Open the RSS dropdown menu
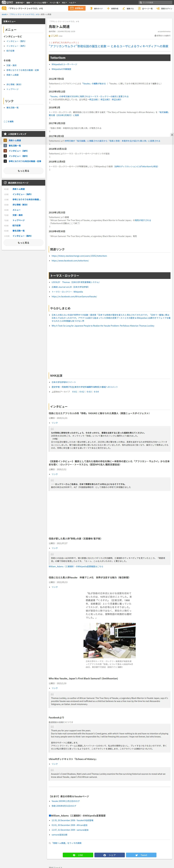The width and height of the screenshot is (174, 868). 64,3
